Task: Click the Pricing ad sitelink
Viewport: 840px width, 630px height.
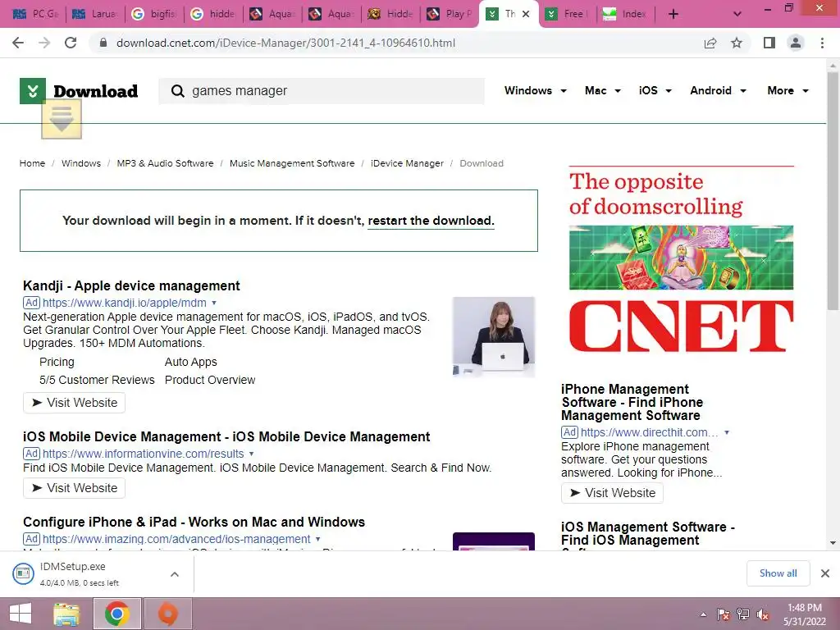Action: coord(57,362)
